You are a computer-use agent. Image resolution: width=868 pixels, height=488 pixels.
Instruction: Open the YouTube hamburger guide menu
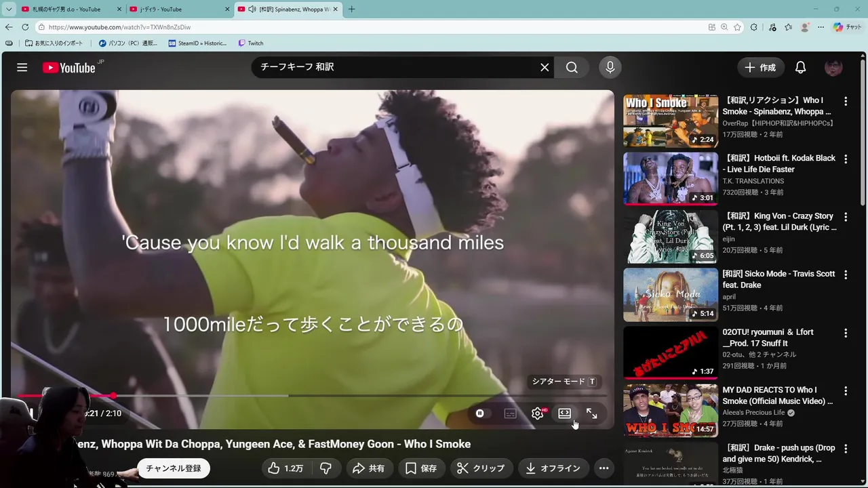click(x=22, y=67)
